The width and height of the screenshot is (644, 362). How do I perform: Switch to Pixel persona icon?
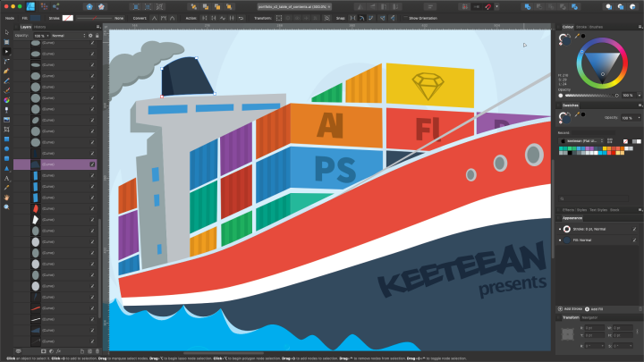tap(44, 6)
